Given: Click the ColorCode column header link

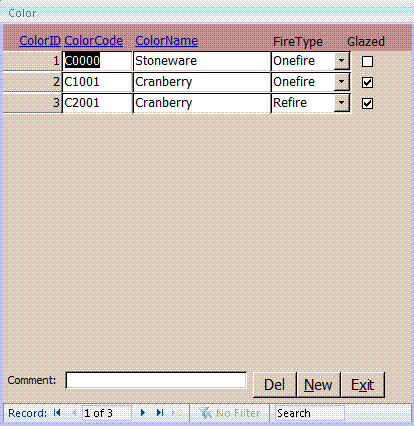Looking at the screenshot, I should click(x=93, y=41).
